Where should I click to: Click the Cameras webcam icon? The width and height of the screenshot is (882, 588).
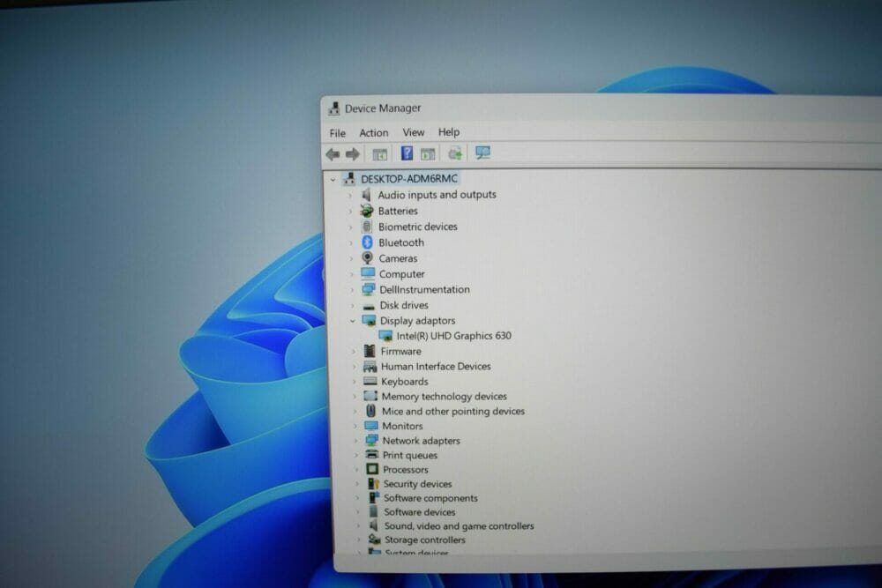[367, 258]
